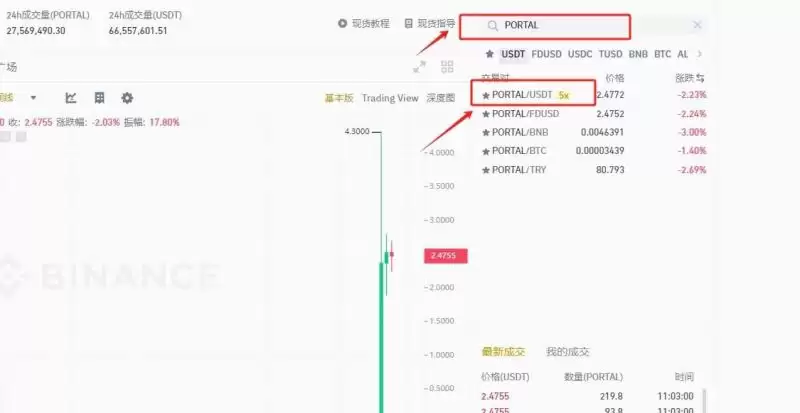This screenshot has height=413, width=800.
Task: Favorite the PORTAL/TRY pair star
Action: 486,169
